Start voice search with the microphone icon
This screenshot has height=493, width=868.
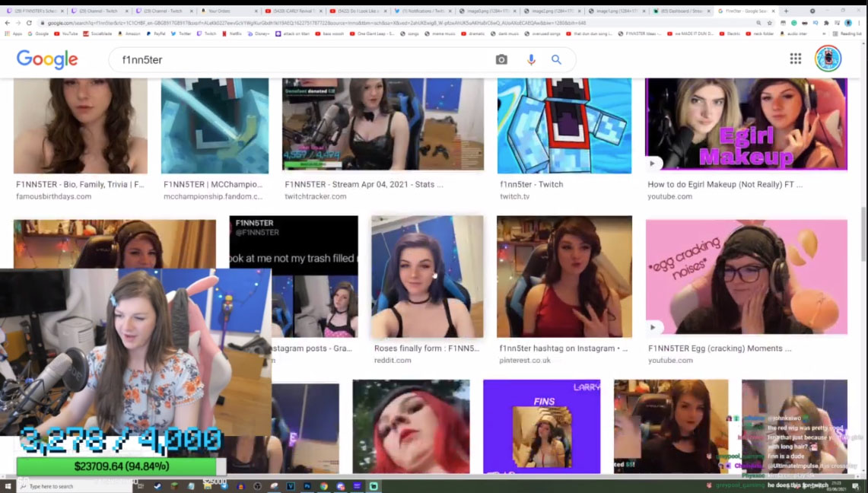[531, 60]
